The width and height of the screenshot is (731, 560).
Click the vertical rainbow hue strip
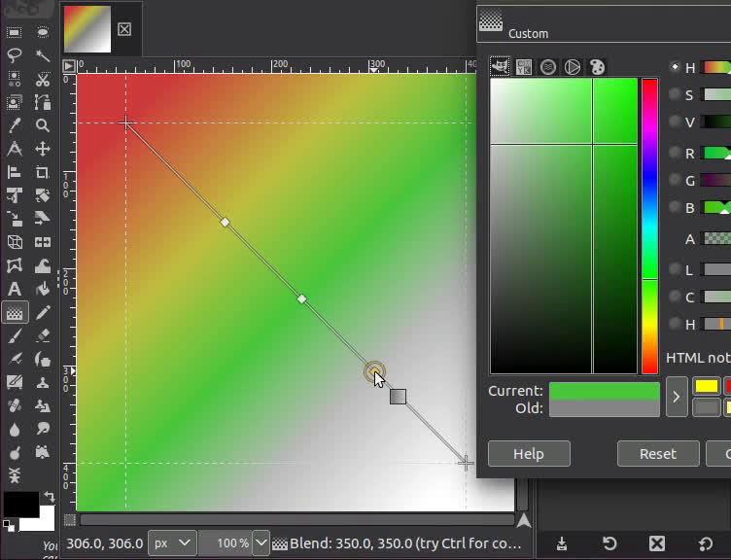pyautogui.click(x=650, y=227)
